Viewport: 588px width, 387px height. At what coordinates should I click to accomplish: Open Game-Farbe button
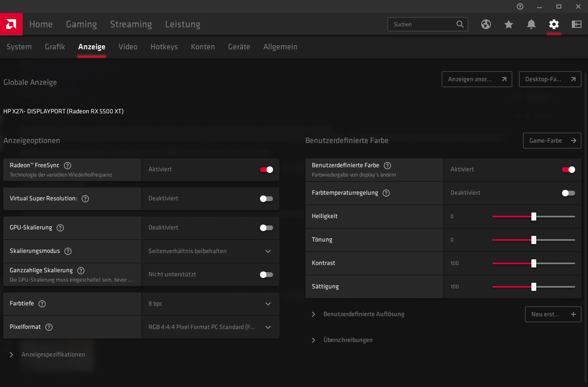pos(552,141)
